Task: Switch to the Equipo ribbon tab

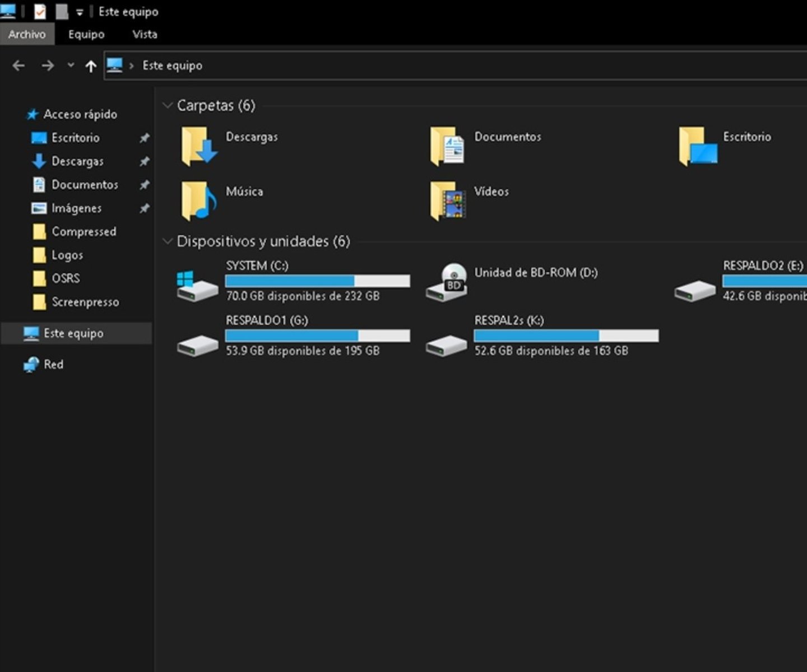Action: pyautogui.click(x=86, y=34)
